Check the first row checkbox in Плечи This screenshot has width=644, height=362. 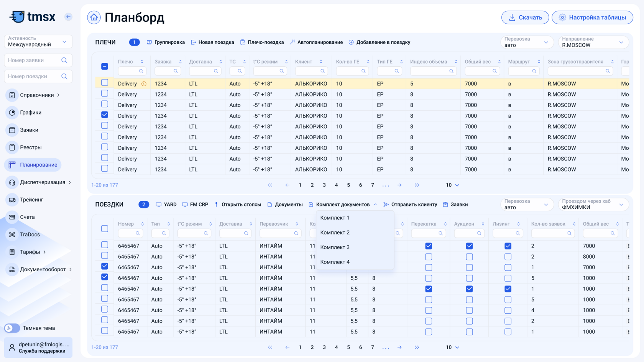pos(105,83)
